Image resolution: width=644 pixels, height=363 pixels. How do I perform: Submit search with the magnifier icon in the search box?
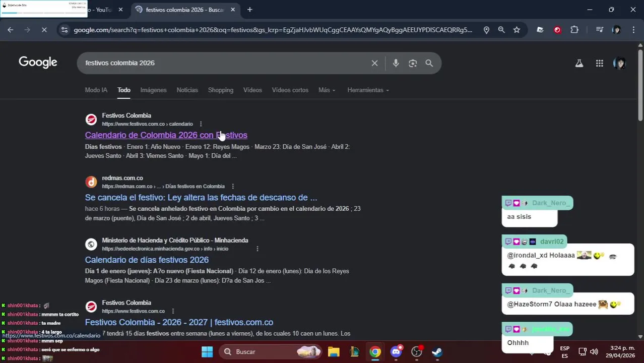pos(429,63)
